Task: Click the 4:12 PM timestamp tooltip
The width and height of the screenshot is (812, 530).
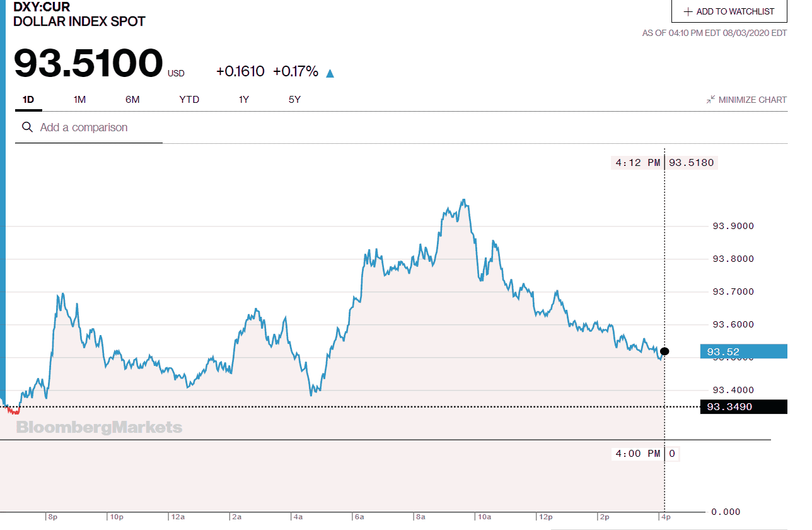Action: point(637,162)
